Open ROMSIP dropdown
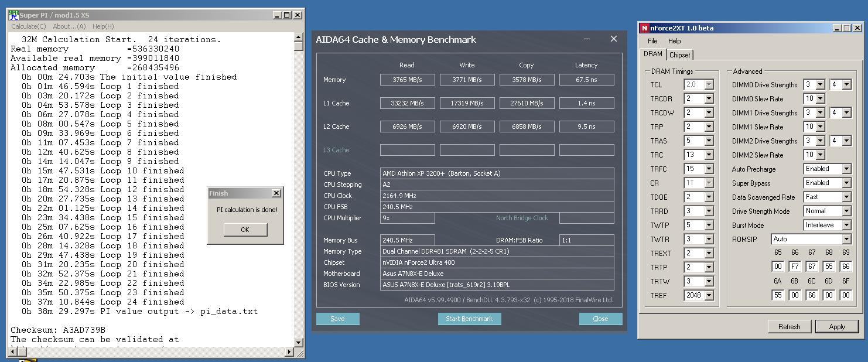 (846, 239)
